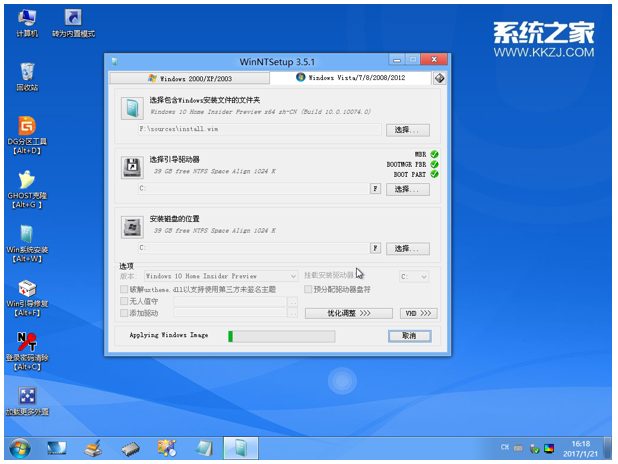Click browse button beside 添加驱动 field

292,313
